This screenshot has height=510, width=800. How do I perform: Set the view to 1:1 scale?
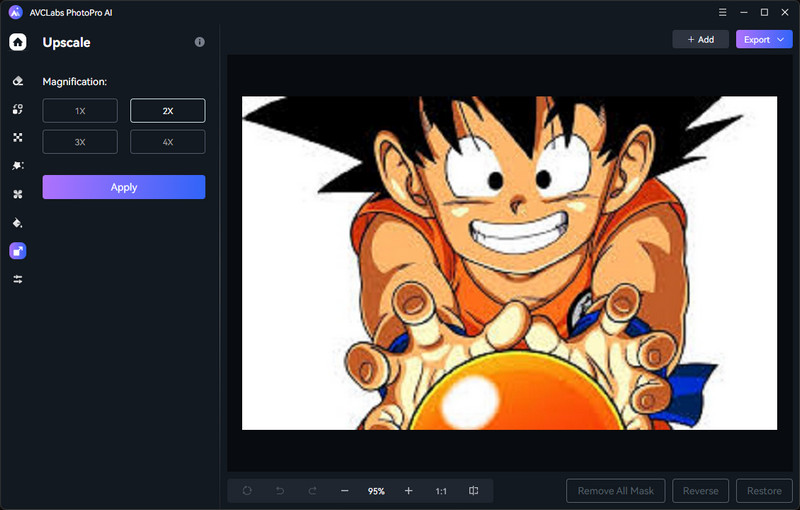(x=441, y=491)
